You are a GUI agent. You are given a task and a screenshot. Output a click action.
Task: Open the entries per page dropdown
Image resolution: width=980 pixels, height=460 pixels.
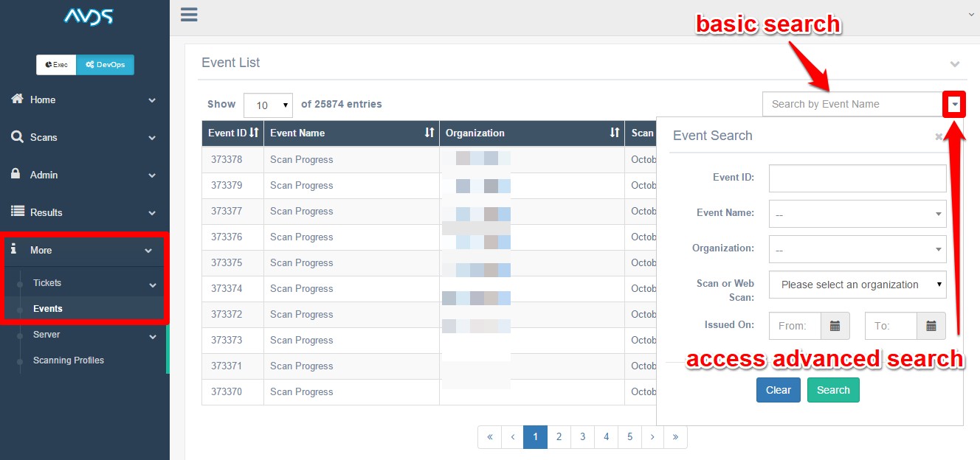pyautogui.click(x=268, y=105)
